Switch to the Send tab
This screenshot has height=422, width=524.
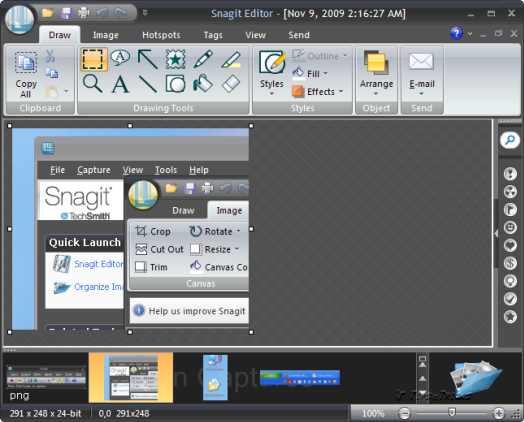pos(299,35)
